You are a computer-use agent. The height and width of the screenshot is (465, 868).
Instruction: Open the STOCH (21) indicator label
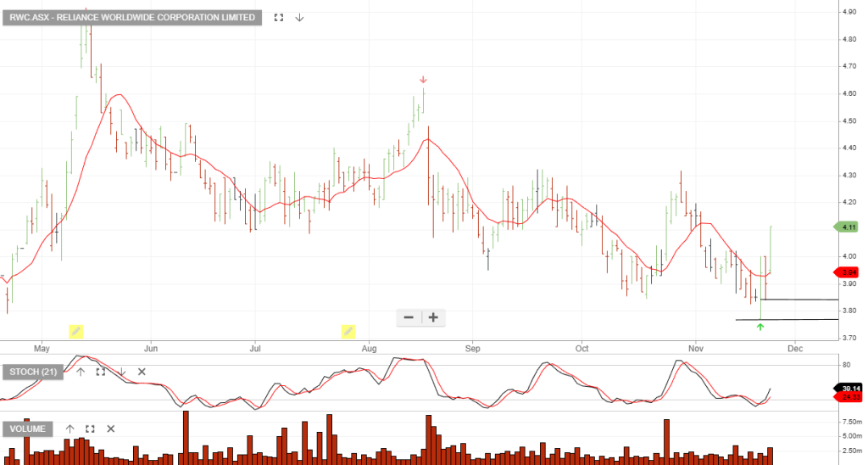(x=33, y=372)
